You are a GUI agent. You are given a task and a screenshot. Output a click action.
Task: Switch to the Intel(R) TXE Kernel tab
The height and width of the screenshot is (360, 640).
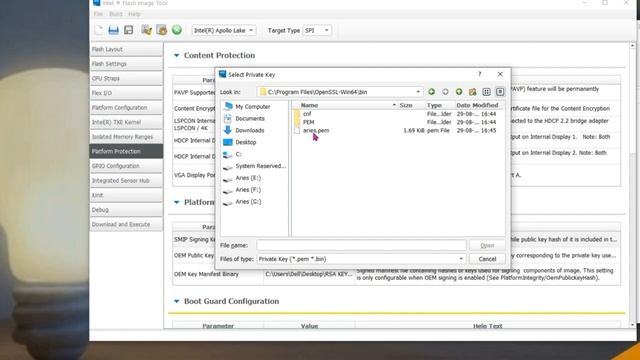(126, 122)
